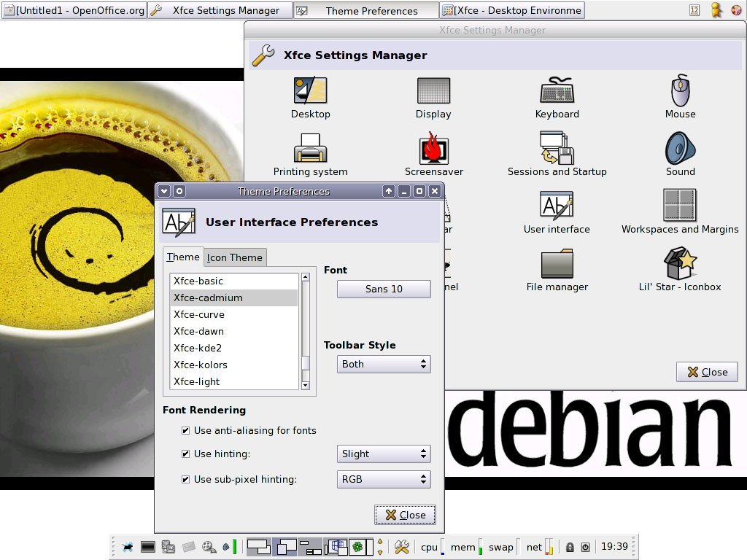Select the Xfce-dawn theme
This screenshot has width=747, height=560.
pyautogui.click(x=233, y=331)
